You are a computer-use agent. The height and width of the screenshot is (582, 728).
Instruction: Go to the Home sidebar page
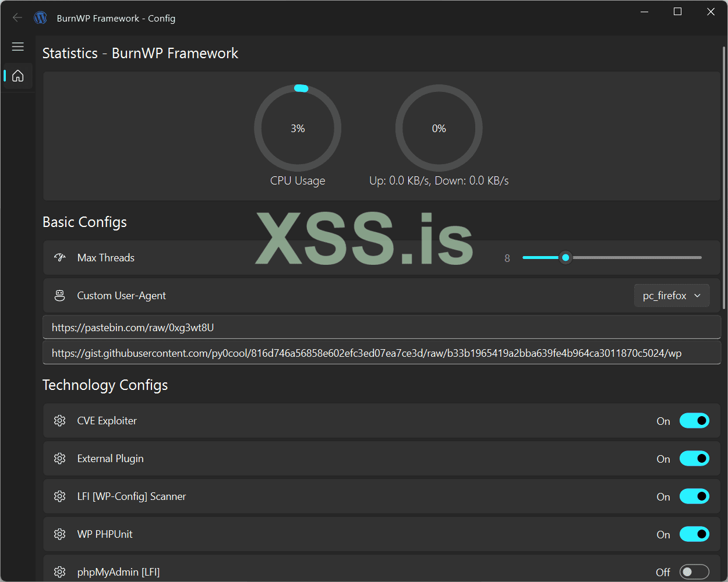click(x=18, y=76)
